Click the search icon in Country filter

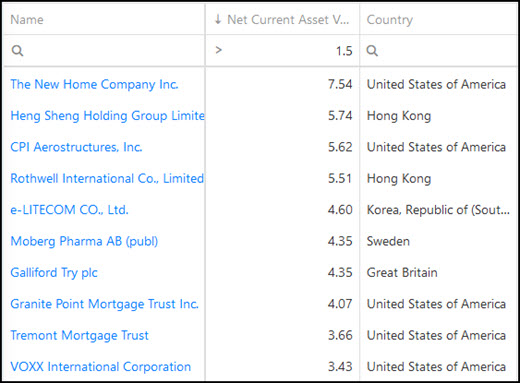click(x=372, y=51)
